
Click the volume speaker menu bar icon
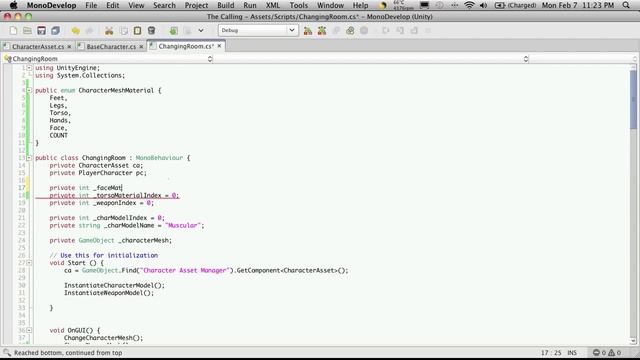pos(483,5)
